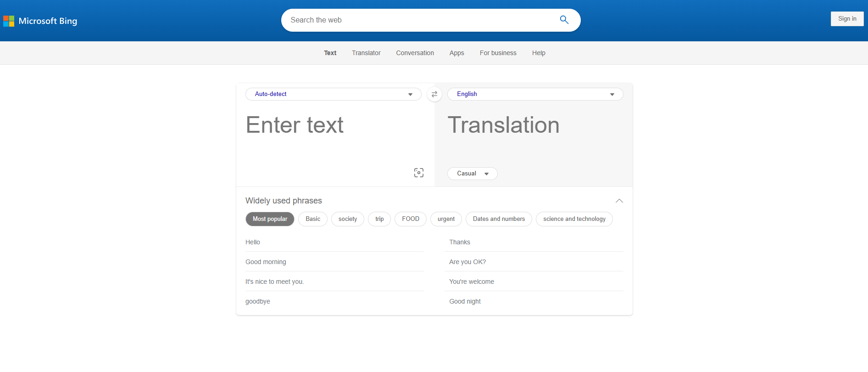Screen dimensions: 868x372
Task: Select phrase It's nice to meet you.
Action: pyautogui.click(x=334, y=282)
